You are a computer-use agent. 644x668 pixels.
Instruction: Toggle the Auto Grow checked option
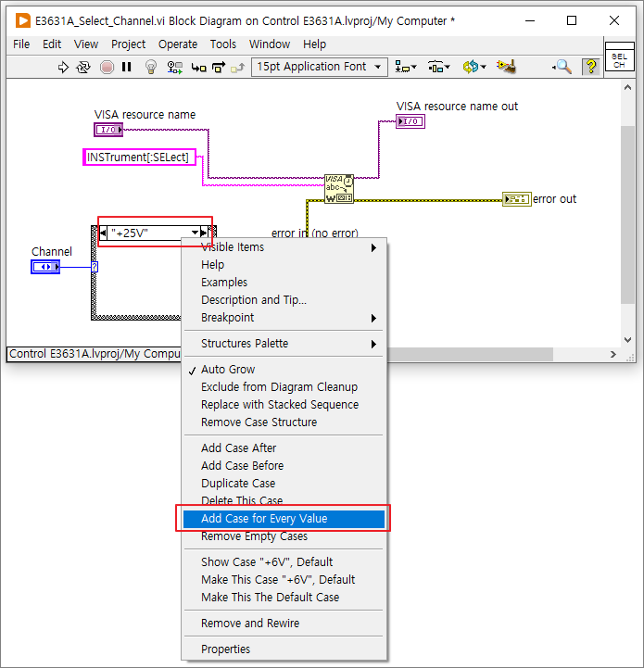(284, 370)
